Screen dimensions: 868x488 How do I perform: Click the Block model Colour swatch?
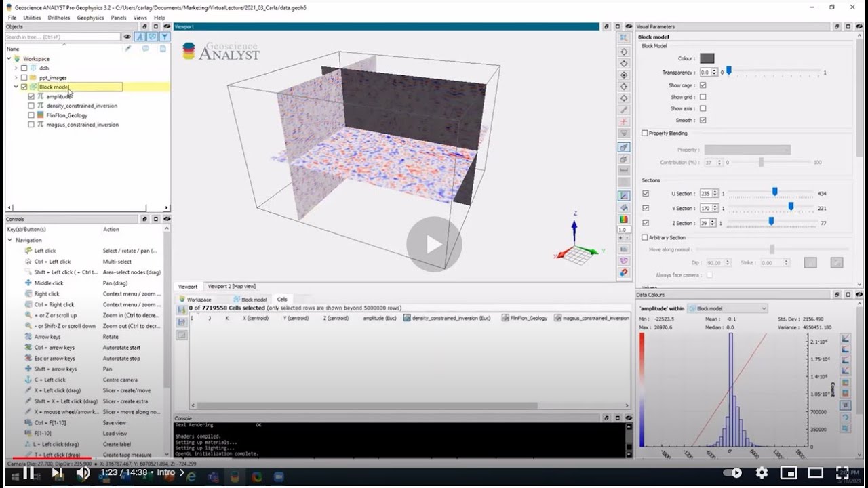pos(707,58)
